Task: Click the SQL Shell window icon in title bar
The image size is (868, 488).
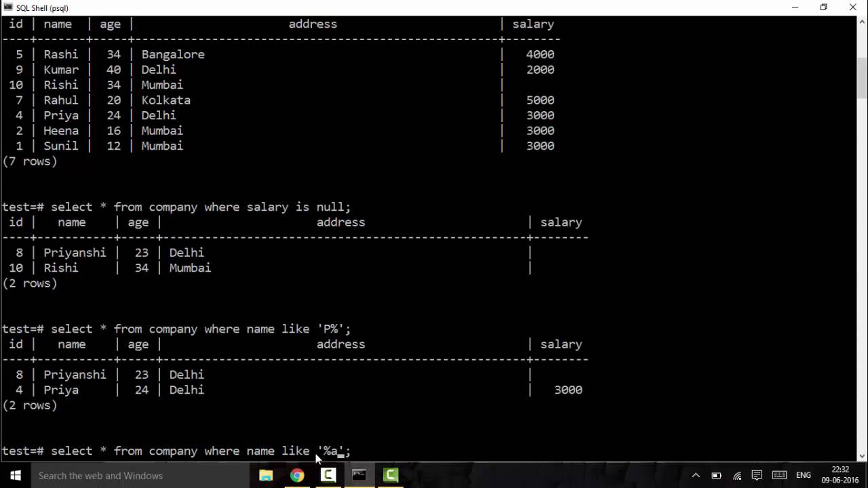Action: click(7, 7)
